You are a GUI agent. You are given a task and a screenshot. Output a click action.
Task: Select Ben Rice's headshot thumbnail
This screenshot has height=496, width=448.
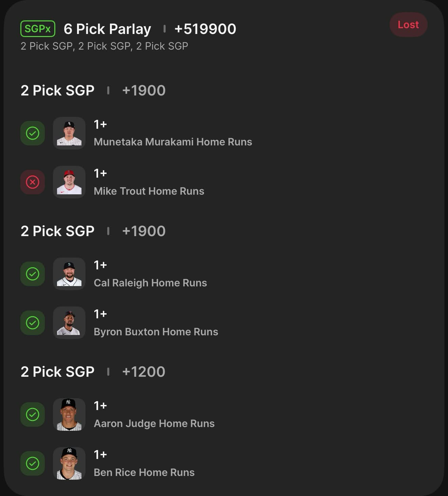[x=69, y=463]
